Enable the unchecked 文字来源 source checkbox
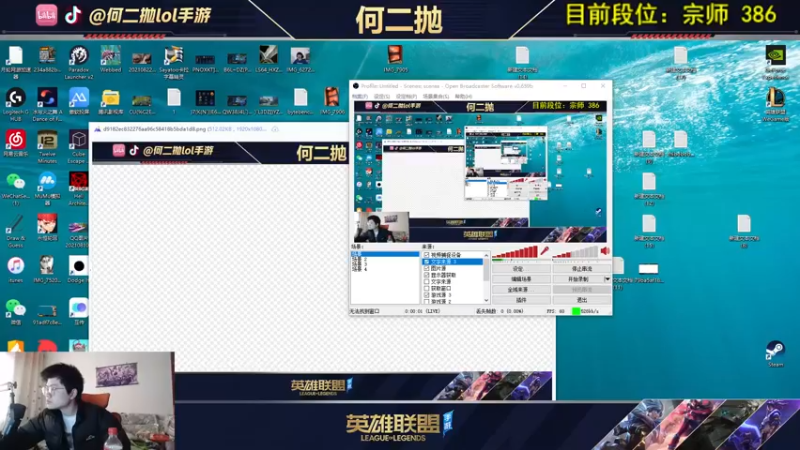This screenshot has width=800, height=450. 427,281
